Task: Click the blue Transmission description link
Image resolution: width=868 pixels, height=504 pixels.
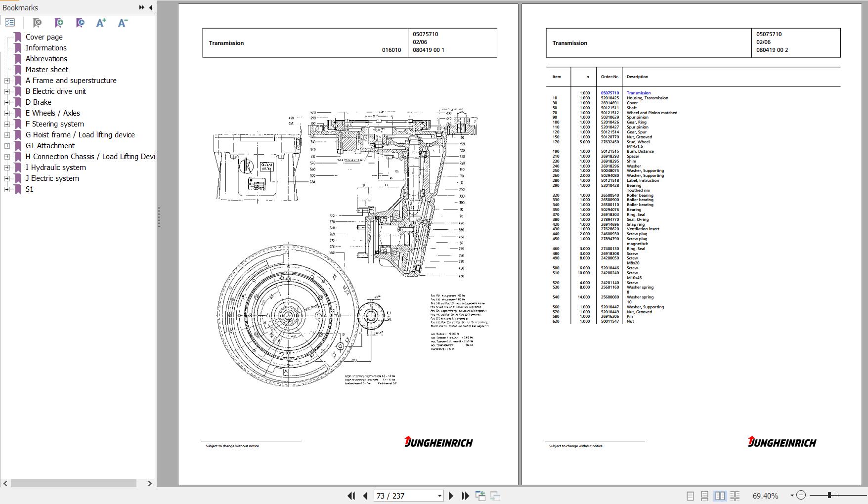Action: click(639, 93)
